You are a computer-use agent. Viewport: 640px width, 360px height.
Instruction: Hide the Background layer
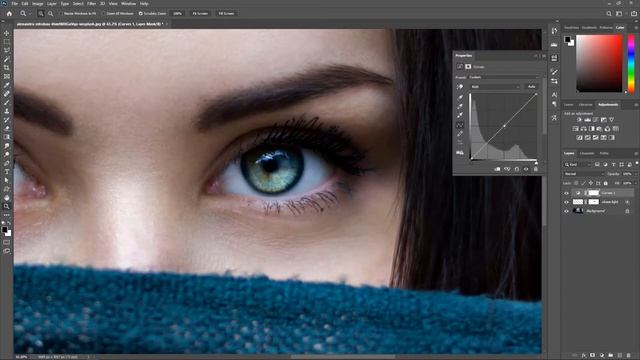pos(566,211)
